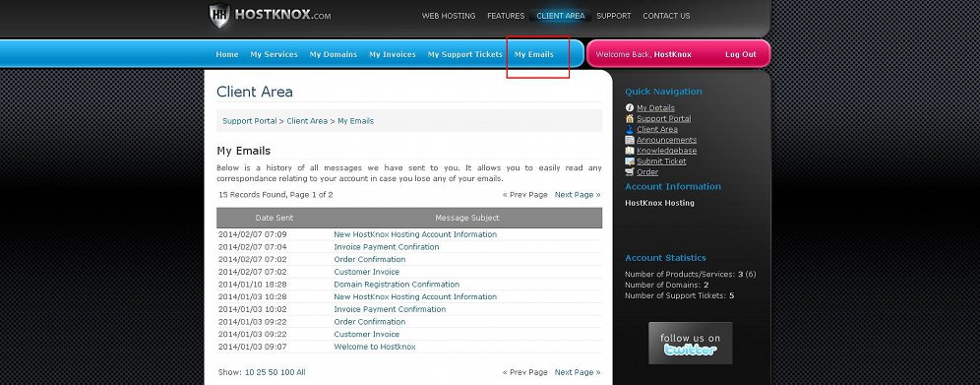The width and height of the screenshot is (980, 385).
Task: Open the Customer Invoice email dated 2014/02/07
Action: pos(366,272)
